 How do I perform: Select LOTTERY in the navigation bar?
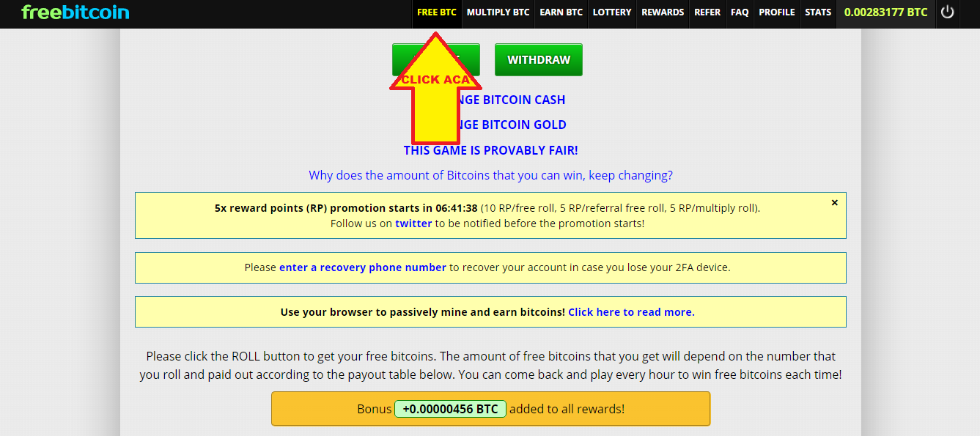click(612, 12)
